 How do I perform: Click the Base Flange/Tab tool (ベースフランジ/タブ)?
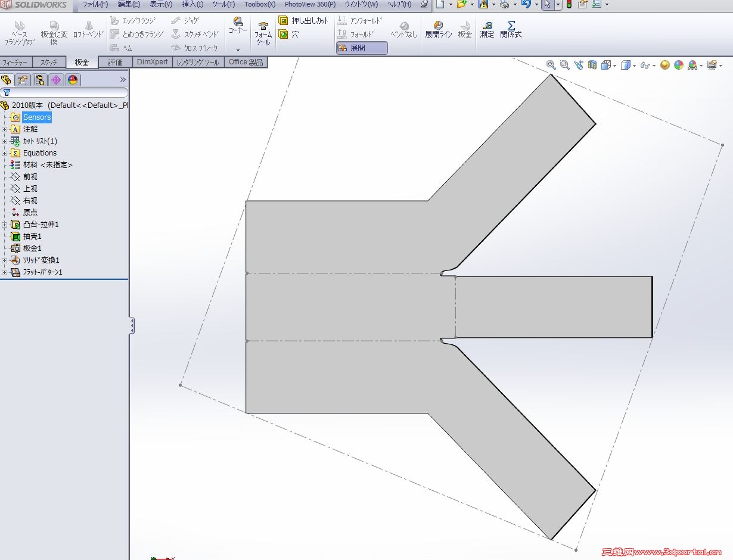pyautogui.click(x=20, y=33)
